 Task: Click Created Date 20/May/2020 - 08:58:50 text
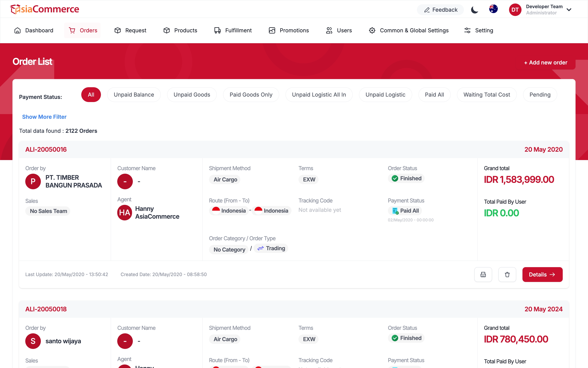[164, 275]
